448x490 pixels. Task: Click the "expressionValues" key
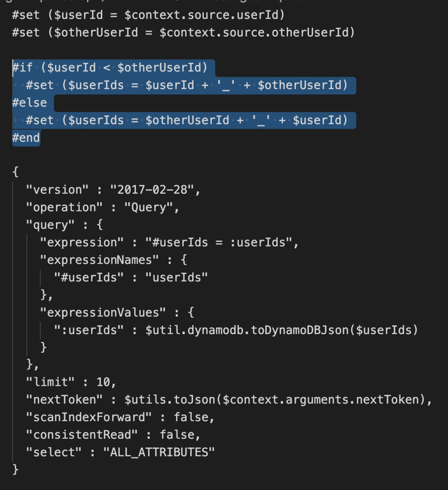[x=103, y=312]
